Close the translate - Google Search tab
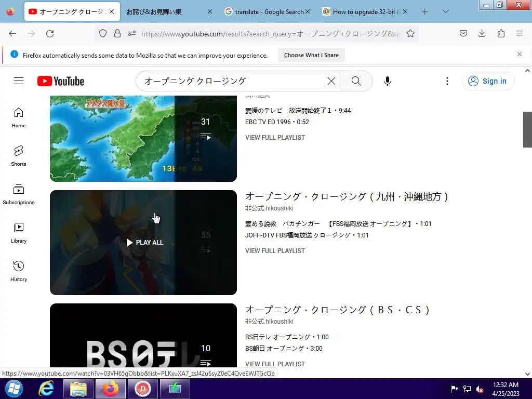532x399 pixels. click(x=308, y=11)
